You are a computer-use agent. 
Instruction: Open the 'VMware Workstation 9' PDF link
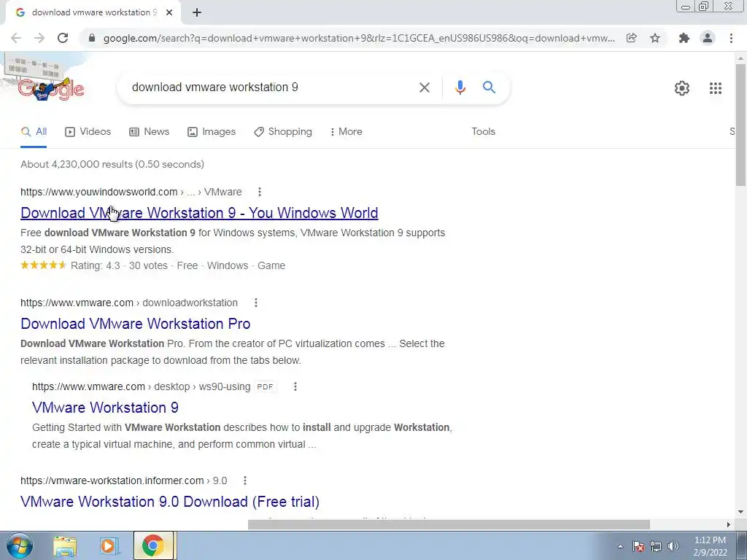coord(105,408)
